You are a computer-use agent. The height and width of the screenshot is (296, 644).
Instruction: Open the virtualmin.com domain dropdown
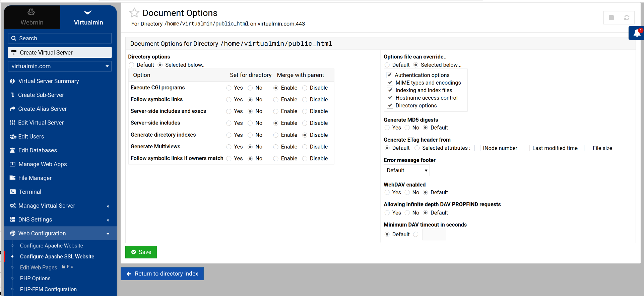[60, 66]
